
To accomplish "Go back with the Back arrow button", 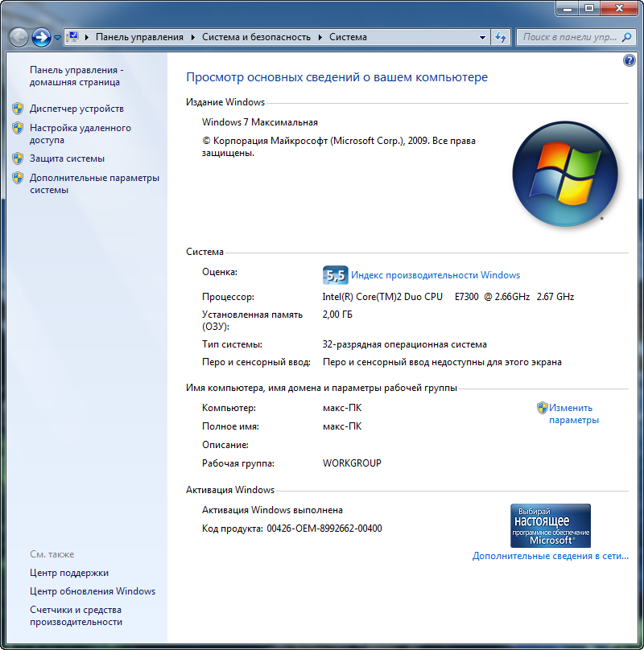I will (x=19, y=37).
